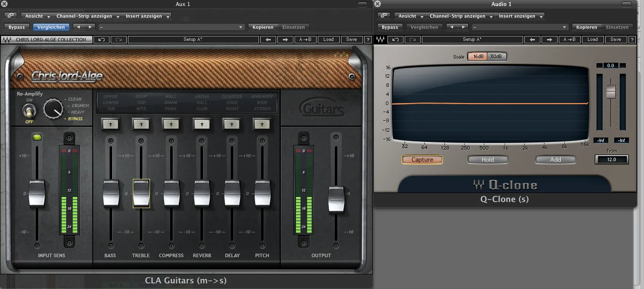This screenshot has width=644, height=289.
Task: Click redo arrow in Q-Clone toolbar
Action: [x=412, y=39]
